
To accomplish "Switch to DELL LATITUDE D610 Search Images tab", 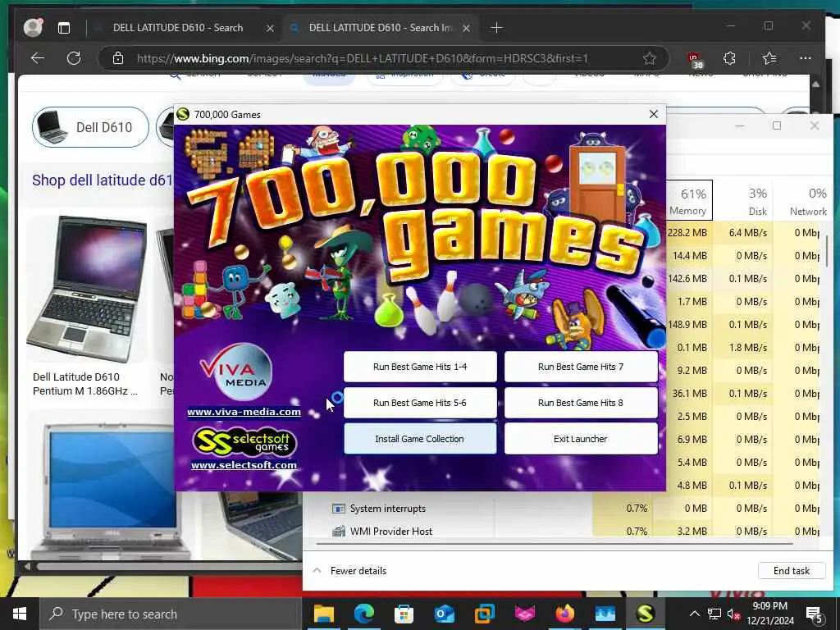I will tap(381, 28).
